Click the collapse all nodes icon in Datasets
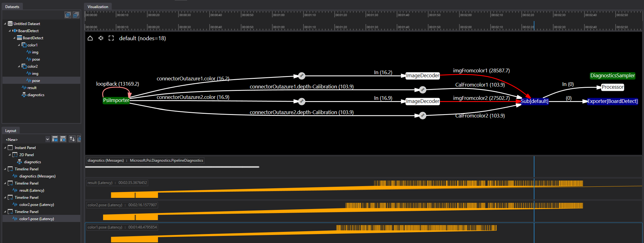 pyautogui.click(x=76, y=15)
